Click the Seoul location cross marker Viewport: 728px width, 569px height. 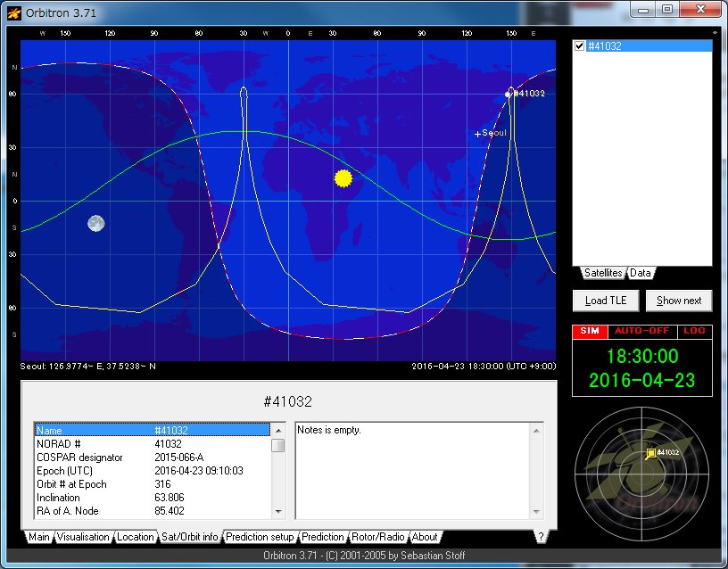click(478, 135)
